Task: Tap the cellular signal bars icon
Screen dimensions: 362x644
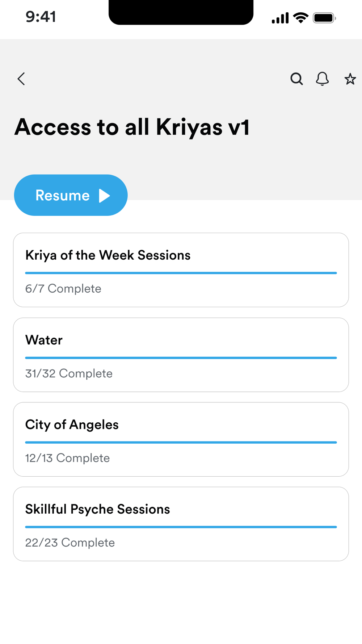Action: click(x=280, y=18)
